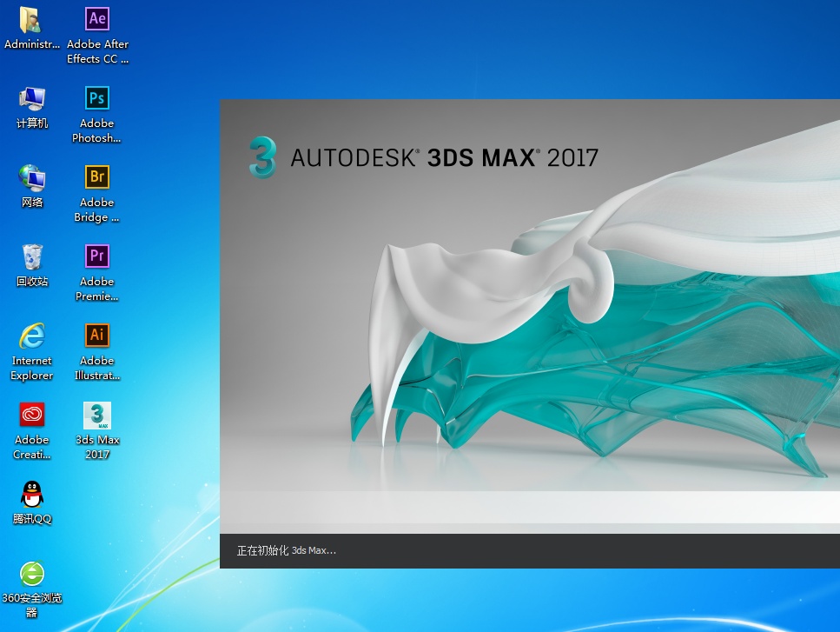Open Adobe Creative Cloud
The height and width of the screenshot is (632, 840).
pyautogui.click(x=31, y=416)
